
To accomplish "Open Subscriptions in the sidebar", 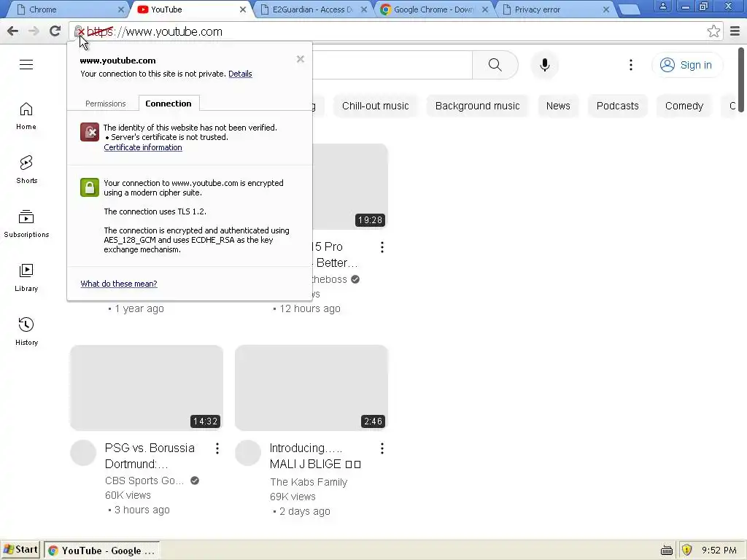I will [x=26, y=223].
